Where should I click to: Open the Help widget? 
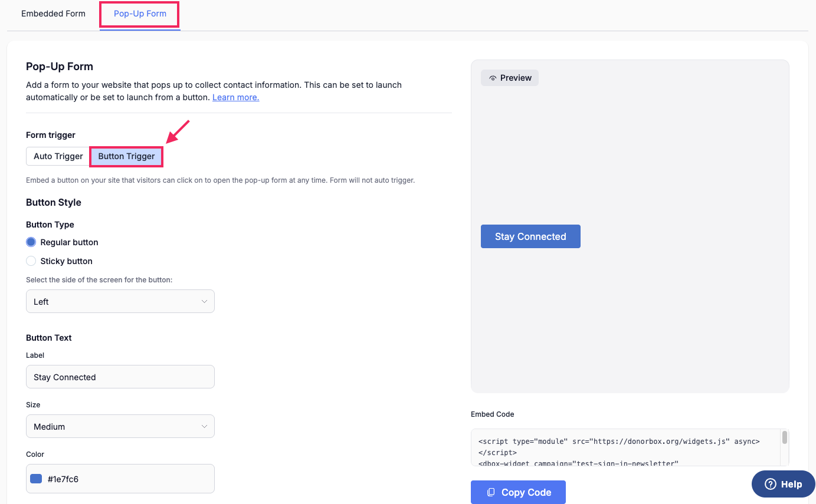coord(783,484)
